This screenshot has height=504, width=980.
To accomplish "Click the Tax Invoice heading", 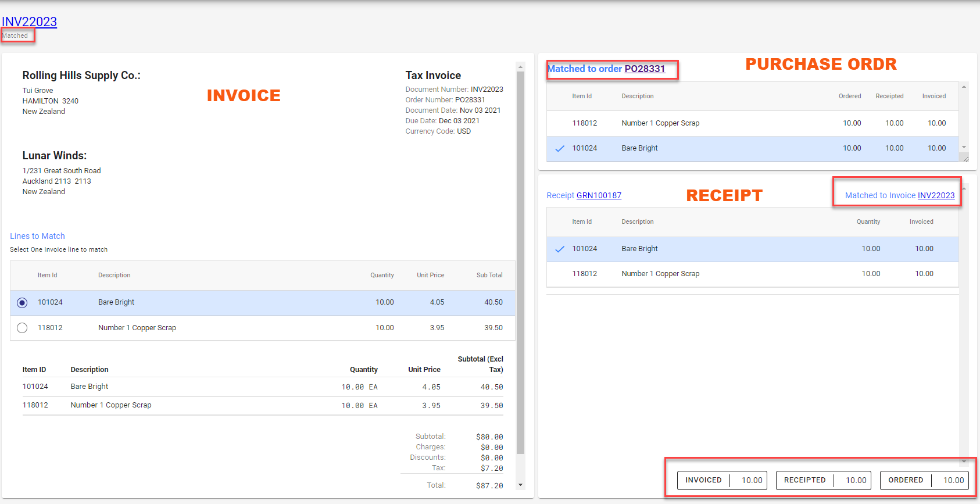I will [x=433, y=75].
